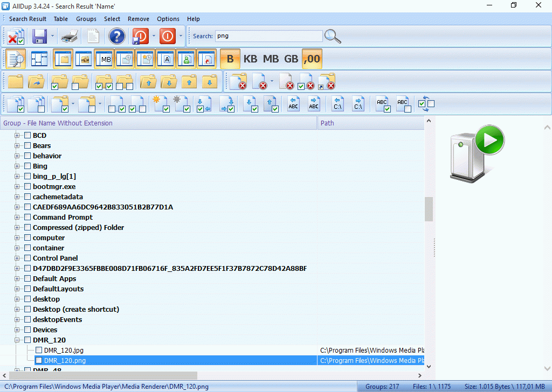Viewport: 552px width, 392px height.
Task: Click the red X documents icon in top toolbar
Action: pyautogui.click(x=15, y=36)
